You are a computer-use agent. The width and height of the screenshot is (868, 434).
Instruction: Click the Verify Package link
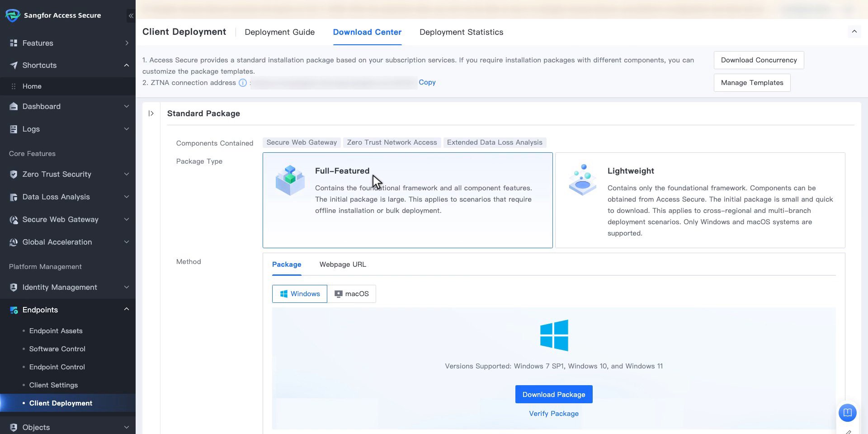tap(554, 414)
